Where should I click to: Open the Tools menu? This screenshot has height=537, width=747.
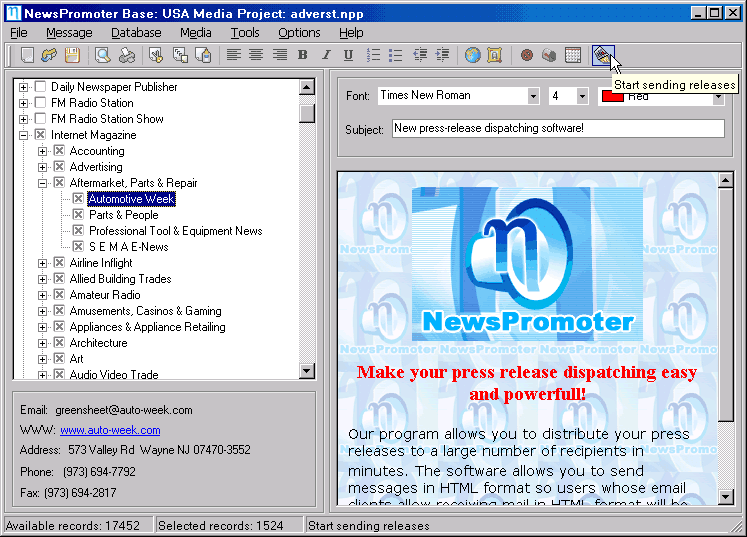click(x=245, y=33)
